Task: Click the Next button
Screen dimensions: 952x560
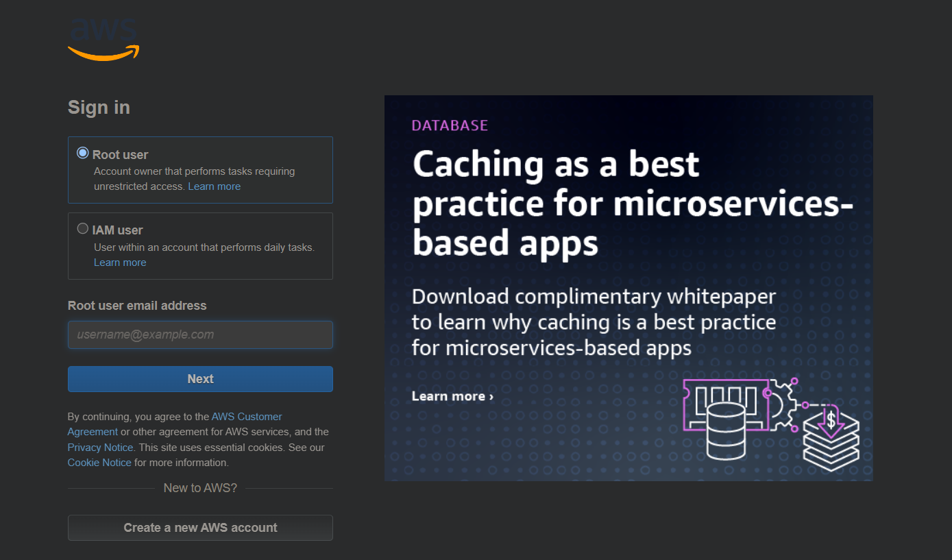Action: coord(200,379)
